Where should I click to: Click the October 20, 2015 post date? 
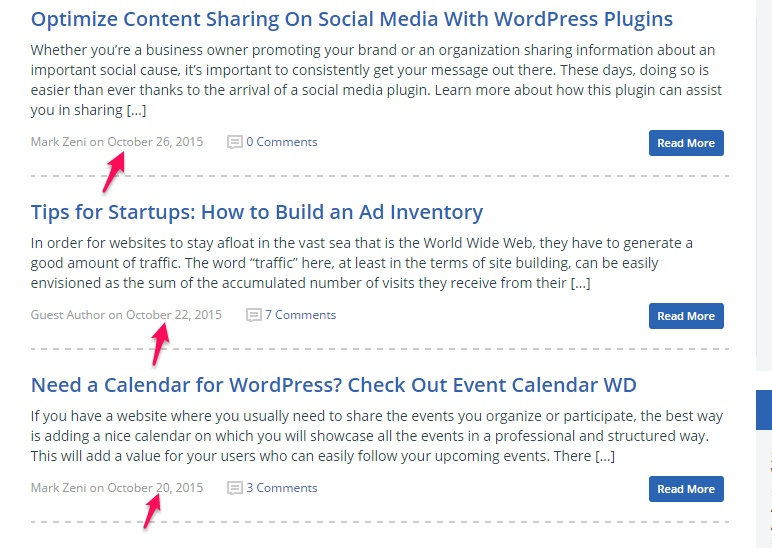click(x=155, y=487)
